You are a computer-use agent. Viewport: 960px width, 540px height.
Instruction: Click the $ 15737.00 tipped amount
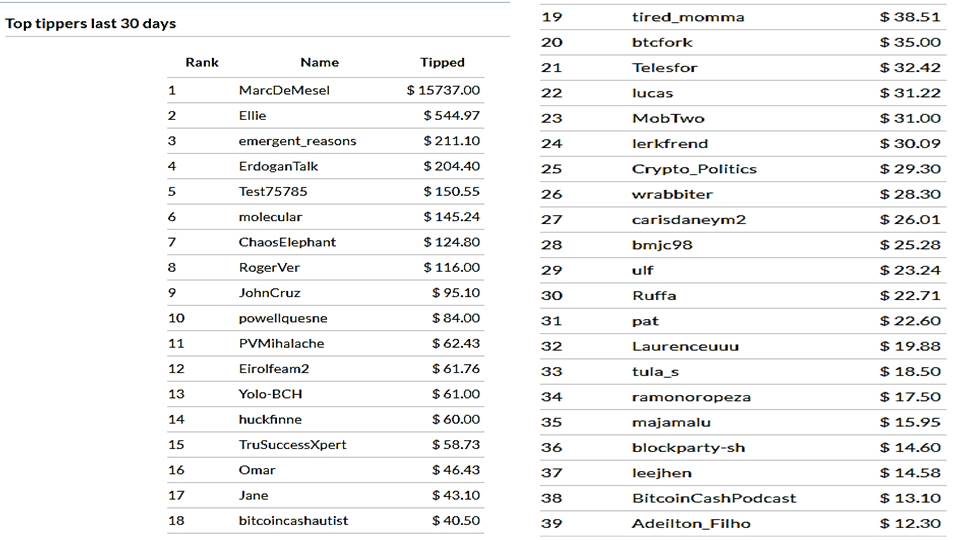pyautogui.click(x=443, y=91)
